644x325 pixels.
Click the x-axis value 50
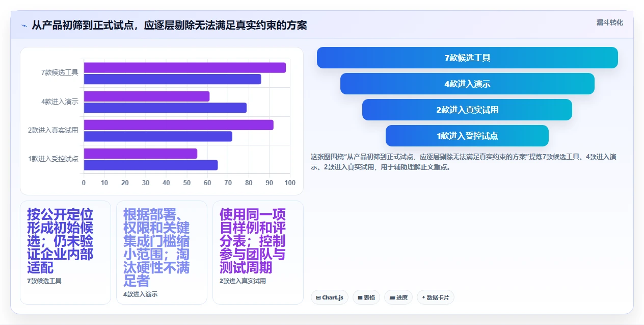coord(187,183)
